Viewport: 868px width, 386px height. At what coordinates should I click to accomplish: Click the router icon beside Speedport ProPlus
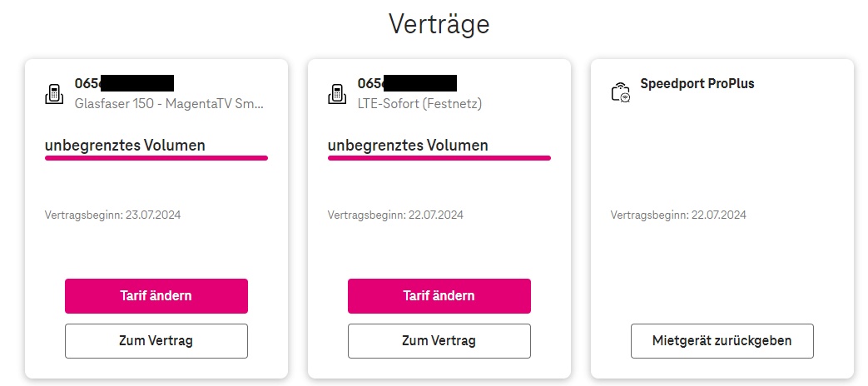point(620,92)
